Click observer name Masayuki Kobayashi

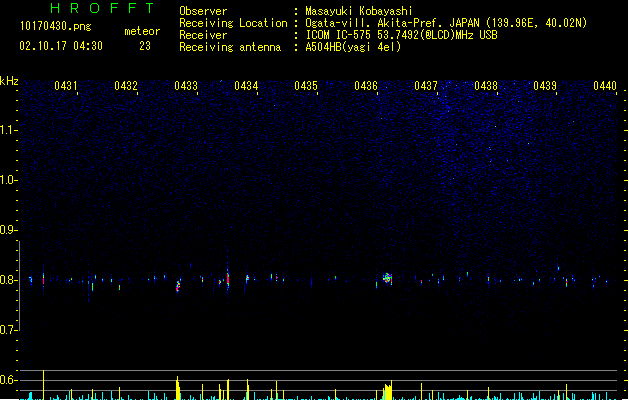tap(359, 11)
